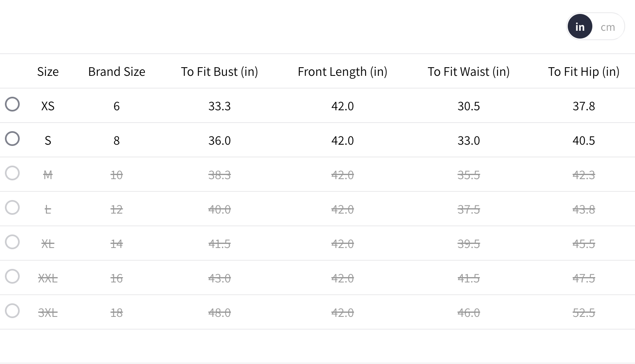Click the Brand Size column header
635x364 pixels.
pos(116,72)
